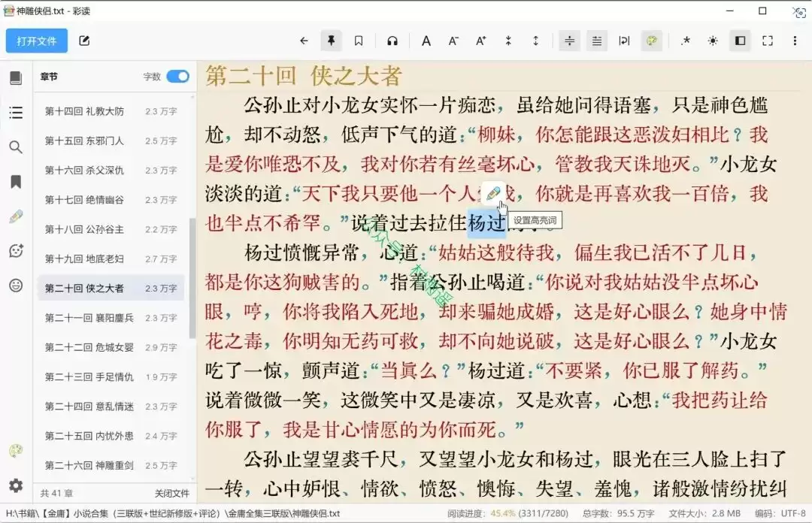
Task: Open the three-dot more options menu
Action: coord(795,41)
